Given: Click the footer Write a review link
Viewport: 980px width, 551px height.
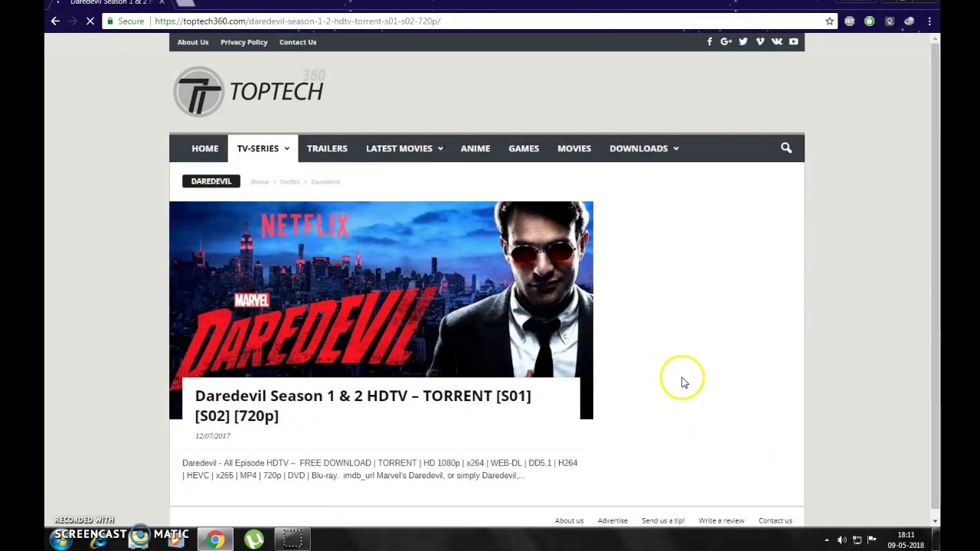Looking at the screenshot, I should (x=721, y=520).
